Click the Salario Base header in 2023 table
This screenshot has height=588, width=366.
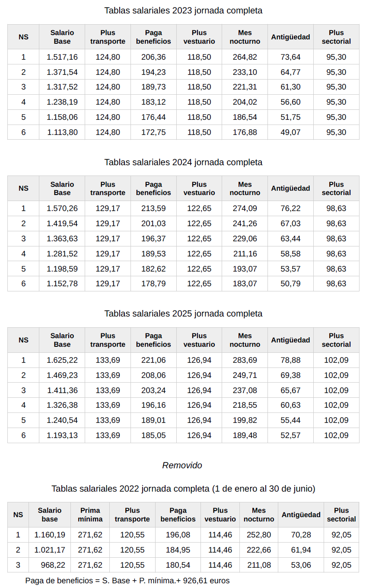(x=62, y=37)
